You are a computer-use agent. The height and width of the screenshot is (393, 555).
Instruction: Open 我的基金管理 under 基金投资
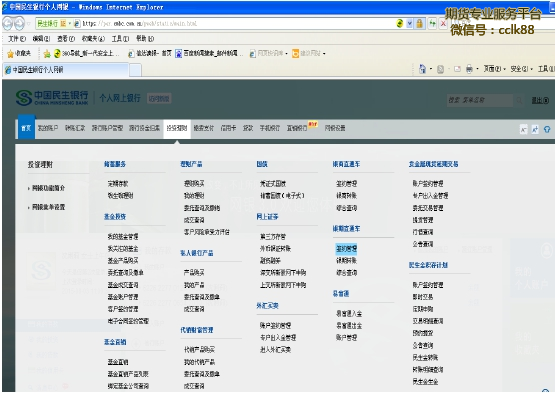tap(123, 237)
